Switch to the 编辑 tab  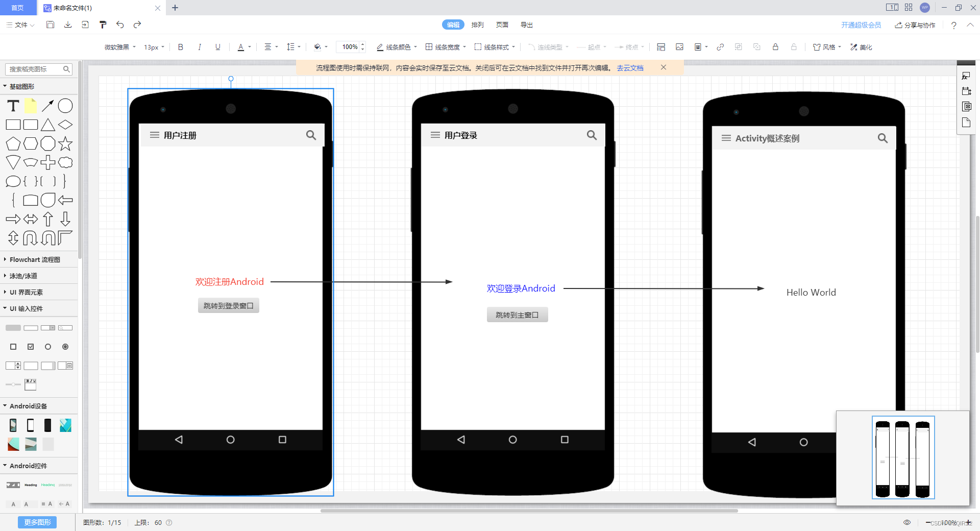tap(453, 25)
